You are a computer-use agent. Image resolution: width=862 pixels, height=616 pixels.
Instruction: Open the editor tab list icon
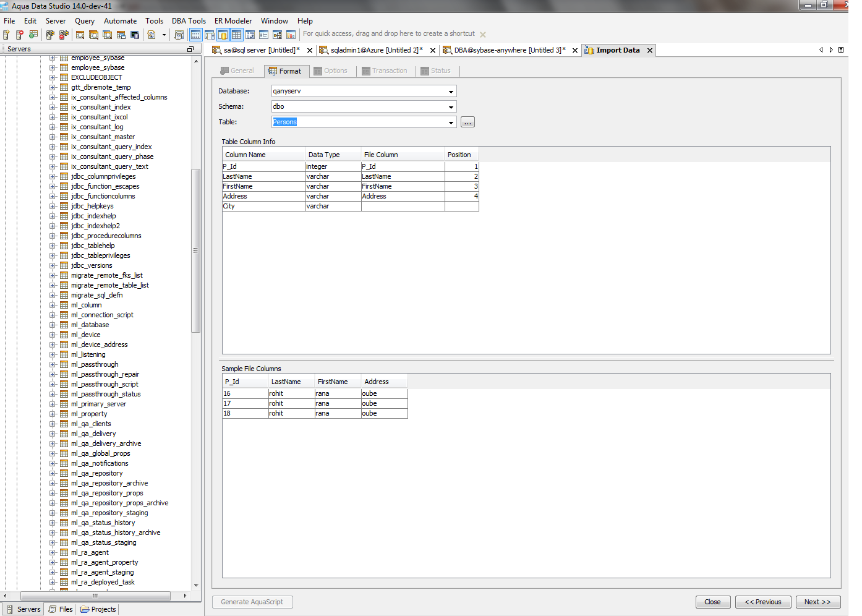tap(841, 49)
